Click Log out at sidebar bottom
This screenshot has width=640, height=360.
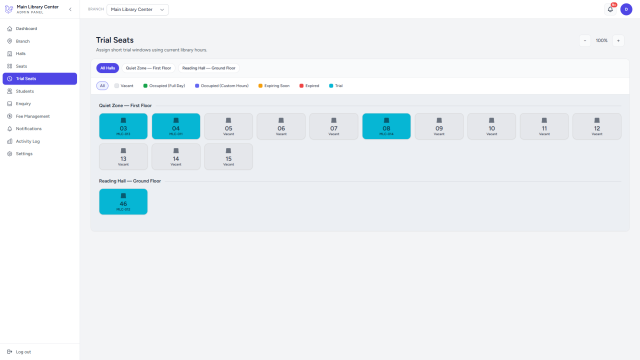point(40,352)
